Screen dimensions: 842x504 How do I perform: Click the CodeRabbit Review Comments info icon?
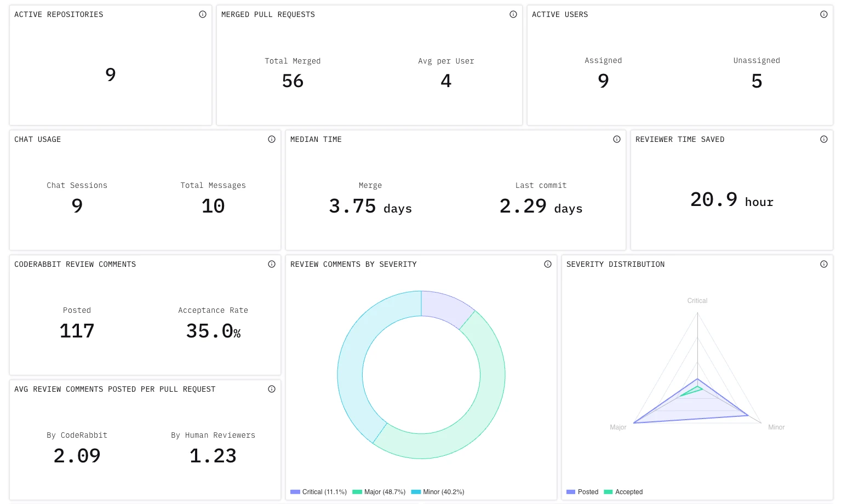click(x=272, y=264)
